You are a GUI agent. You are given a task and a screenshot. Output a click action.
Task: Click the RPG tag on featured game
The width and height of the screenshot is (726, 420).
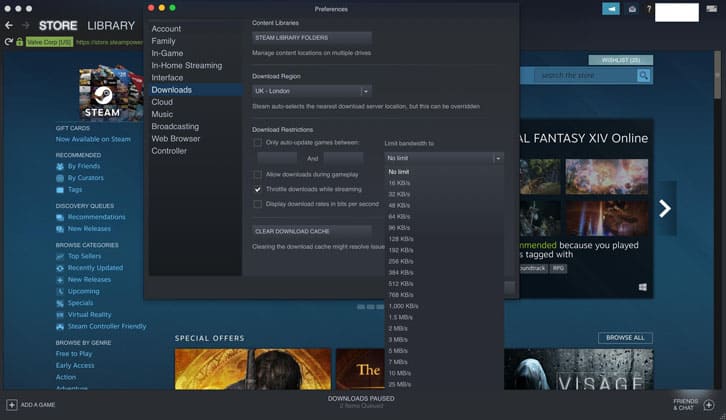558,269
